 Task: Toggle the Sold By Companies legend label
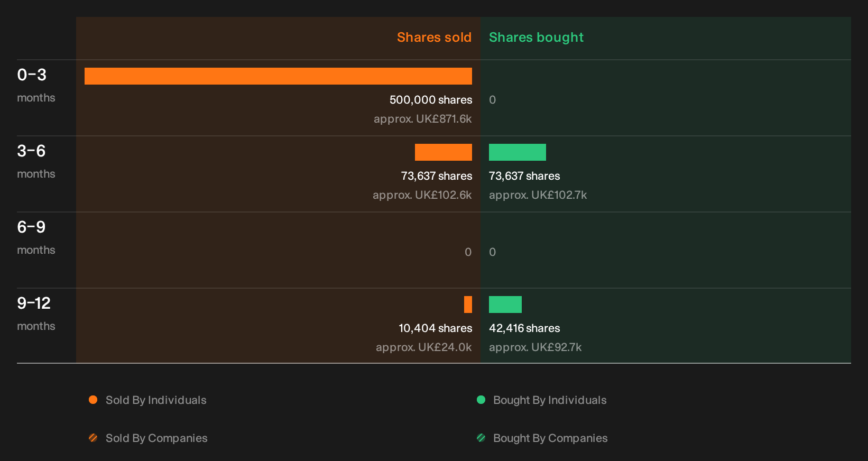pos(156,438)
